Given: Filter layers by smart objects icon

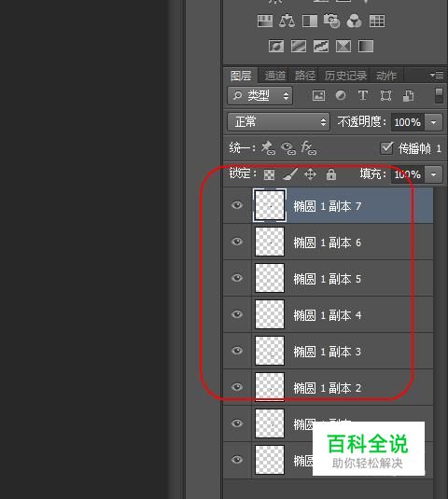Looking at the screenshot, I should tap(409, 95).
